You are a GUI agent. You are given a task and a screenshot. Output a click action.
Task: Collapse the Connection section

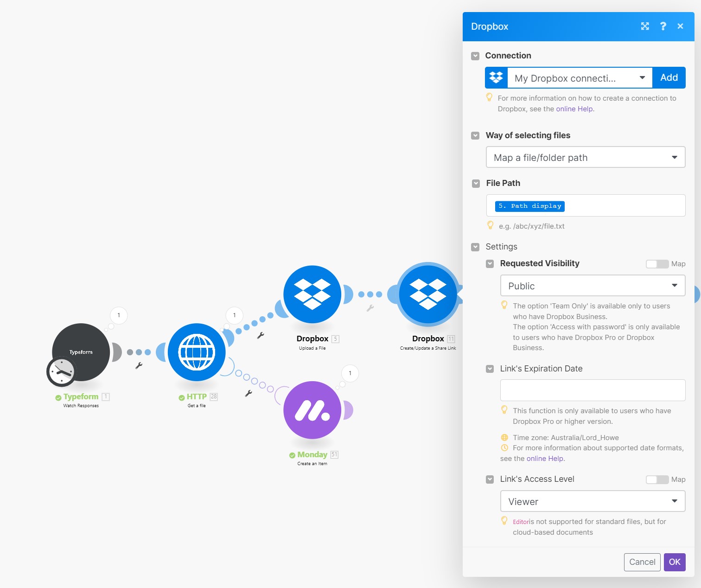pos(475,56)
